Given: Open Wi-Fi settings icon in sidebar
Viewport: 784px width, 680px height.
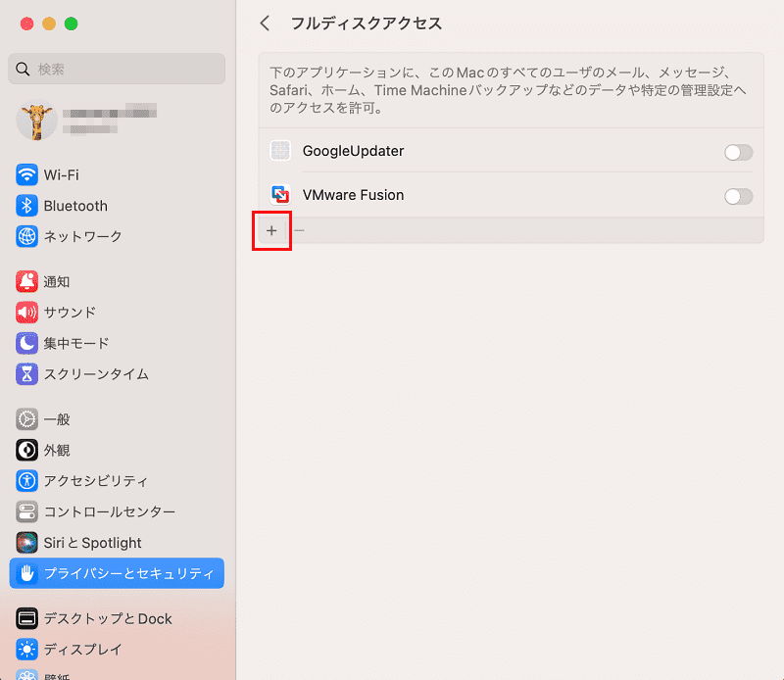Looking at the screenshot, I should (x=26, y=175).
